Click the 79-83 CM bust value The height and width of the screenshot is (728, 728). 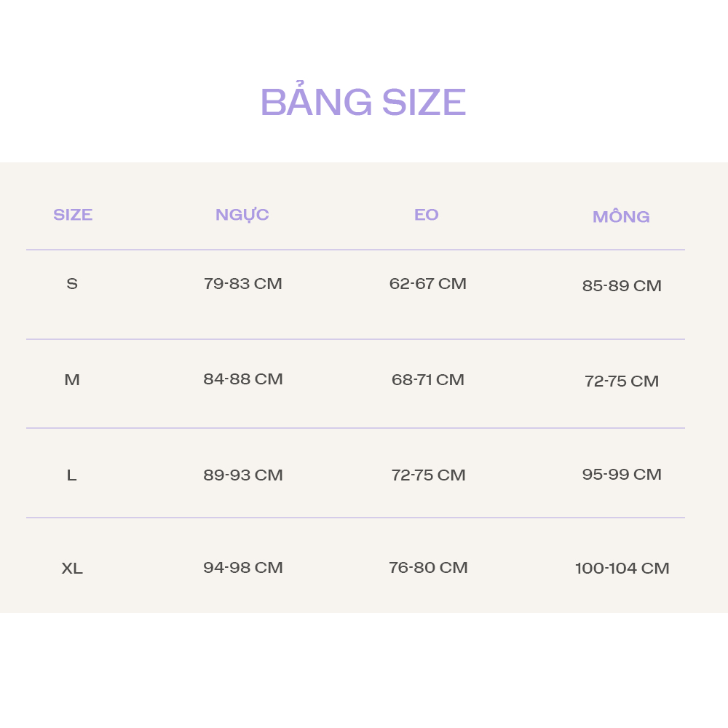pyautogui.click(x=242, y=284)
